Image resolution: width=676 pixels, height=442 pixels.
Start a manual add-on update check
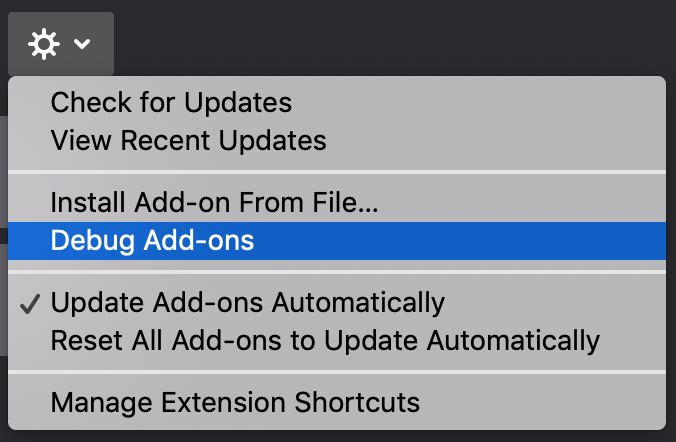pyautogui.click(x=337, y=103)
